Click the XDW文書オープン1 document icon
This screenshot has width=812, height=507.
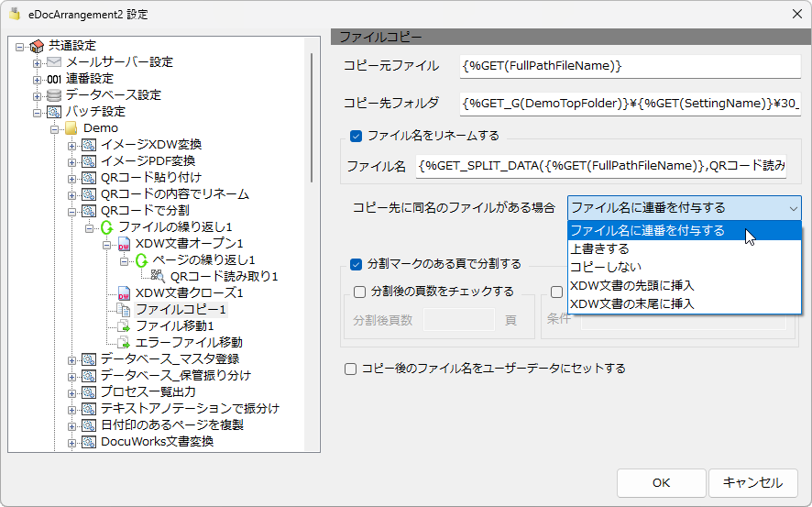(x=124, y=244)
